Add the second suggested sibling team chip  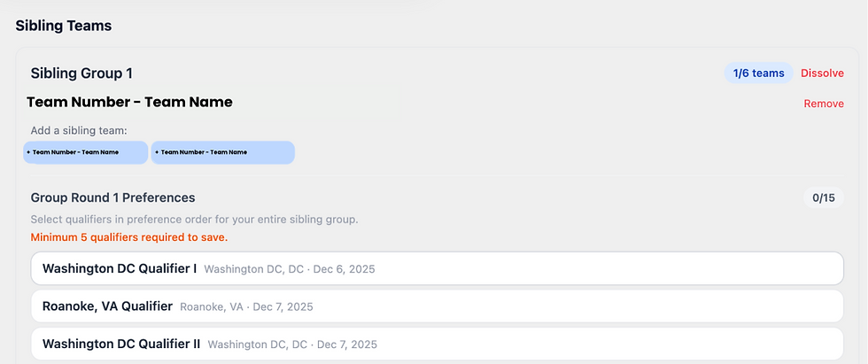click(x=222, y=152)
